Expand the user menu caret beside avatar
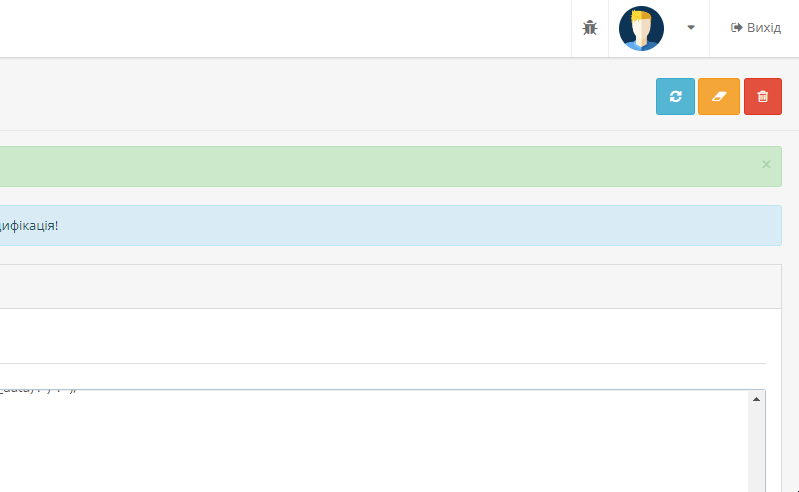Image resolution: width=799 pixels, height=492 pixels. (691, 28)
